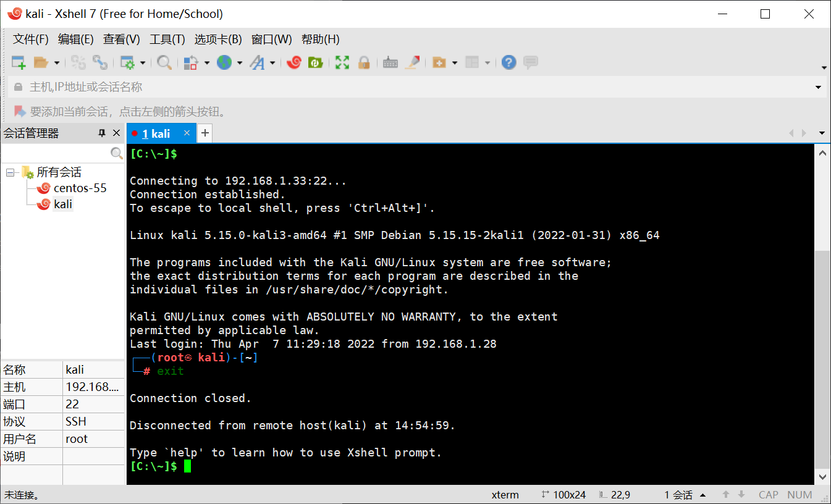Click terminal scrollbar up arrow

823,152
